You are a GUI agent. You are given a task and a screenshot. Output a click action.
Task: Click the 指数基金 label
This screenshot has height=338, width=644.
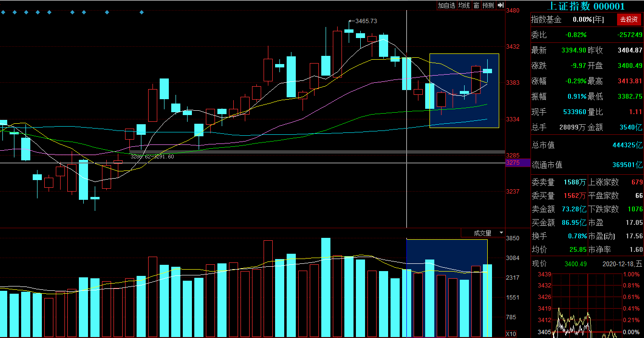pos(546,20)
